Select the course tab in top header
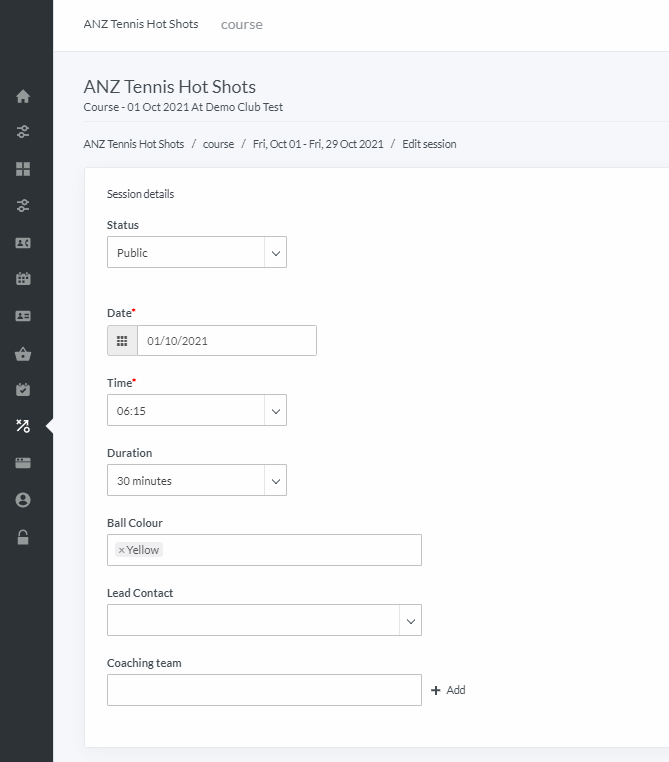The width and height of the screenshot is (669, 762). pyautogui.click(x=241, y=24)
